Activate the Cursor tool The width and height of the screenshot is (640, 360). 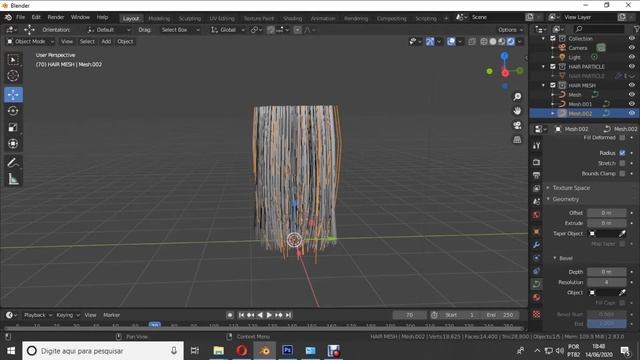pos(13,76)
